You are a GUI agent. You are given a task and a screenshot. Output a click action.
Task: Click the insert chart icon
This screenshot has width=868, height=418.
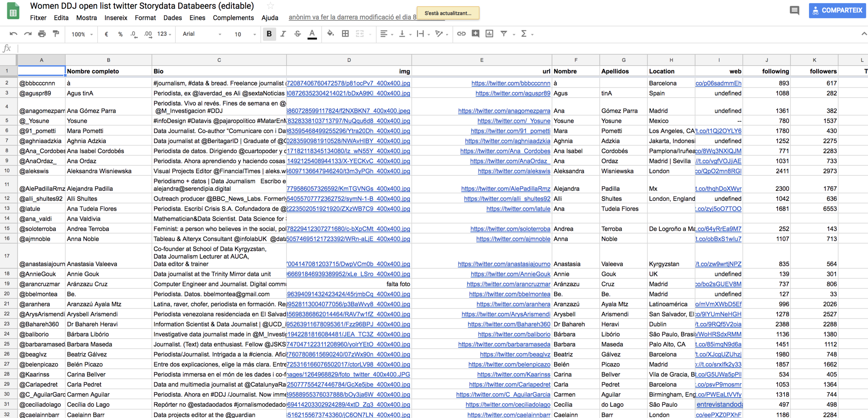[x=489, y=34]
